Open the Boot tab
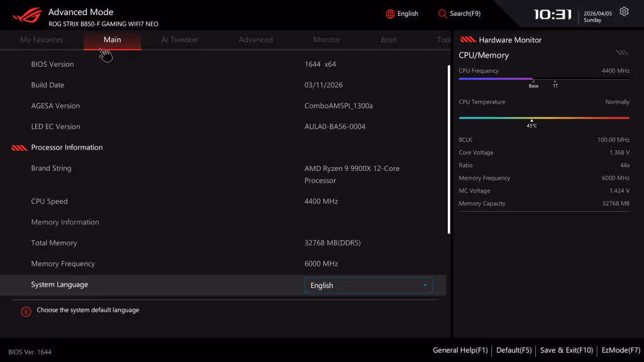The height and width of the screenshot is (362, 644). coord(388,39)
